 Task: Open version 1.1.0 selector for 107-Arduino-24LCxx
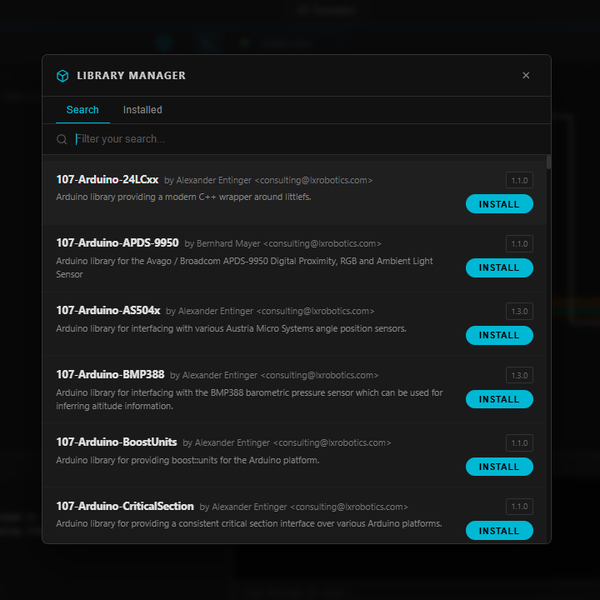[519, 180]
